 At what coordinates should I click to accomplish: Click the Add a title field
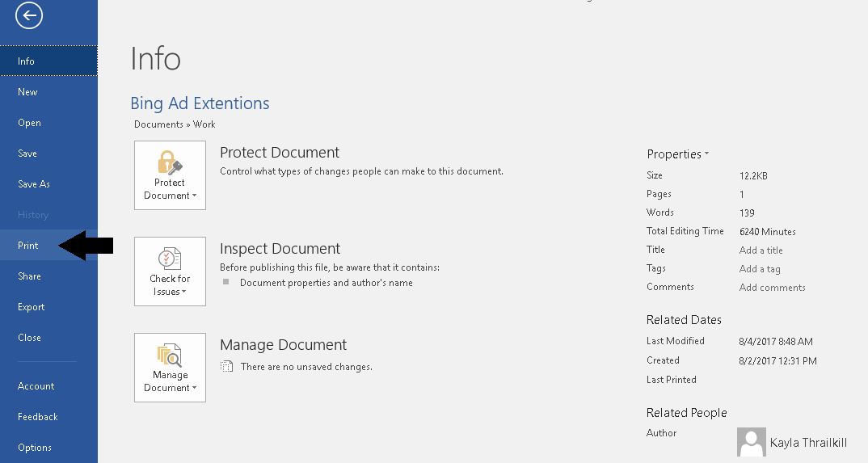[x=761, y=250]
